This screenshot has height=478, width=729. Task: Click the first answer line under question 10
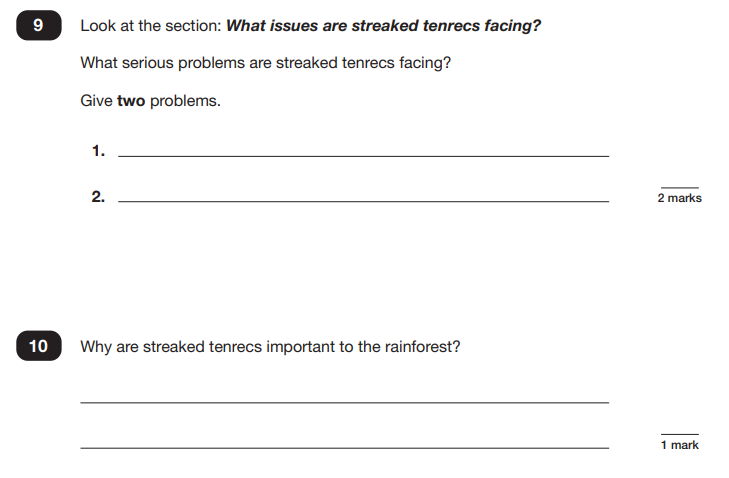click(345, 402)
